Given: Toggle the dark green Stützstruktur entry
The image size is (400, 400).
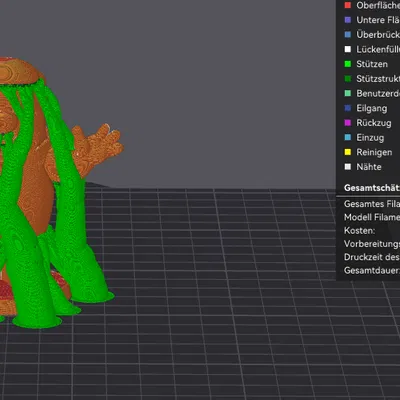Looking at the screenshot, I should (x=371, y=79).
